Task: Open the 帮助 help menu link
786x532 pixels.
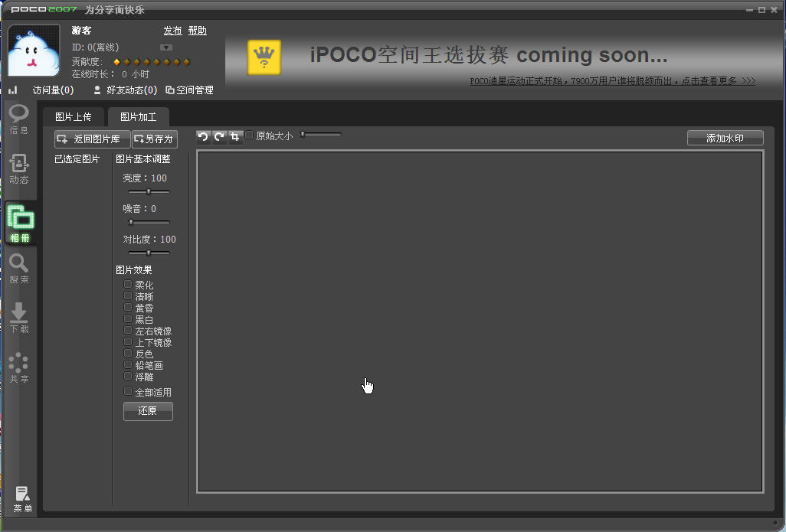Action: pyautogui.click(x=197, y=31)
